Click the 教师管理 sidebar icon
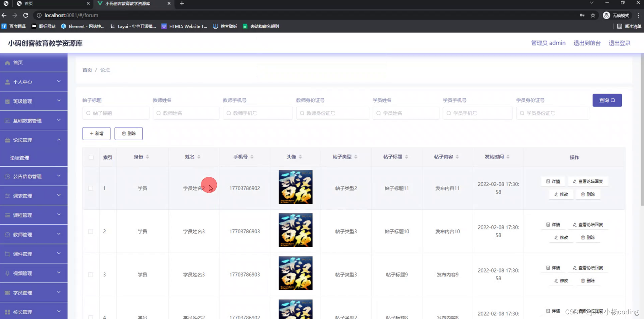The width and height of the screenshot is (644, 319). (7, 234)
